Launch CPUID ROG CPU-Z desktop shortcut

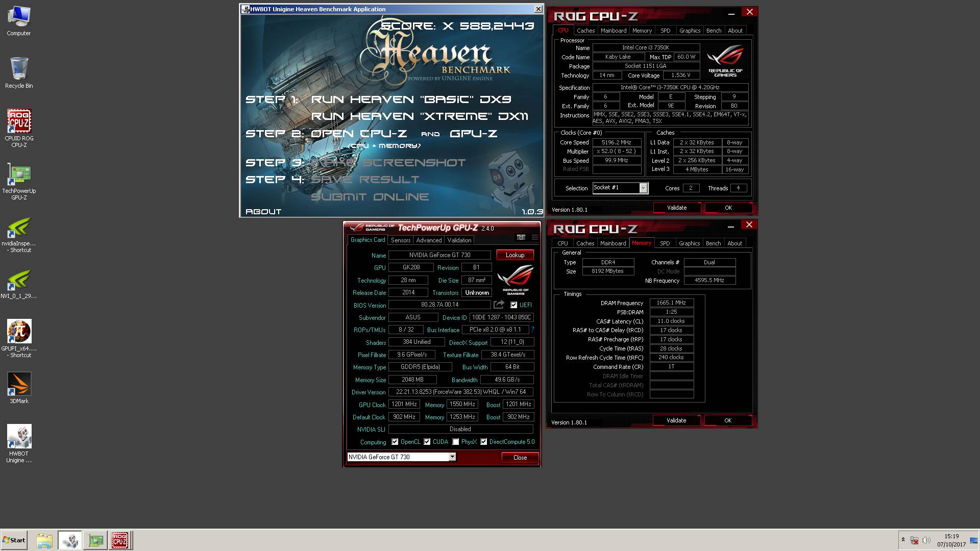click(19, 128)
